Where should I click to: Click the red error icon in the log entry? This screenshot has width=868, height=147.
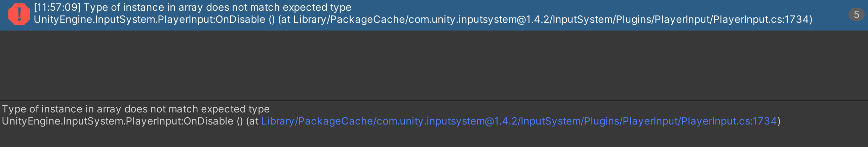(x=19, y=14)
